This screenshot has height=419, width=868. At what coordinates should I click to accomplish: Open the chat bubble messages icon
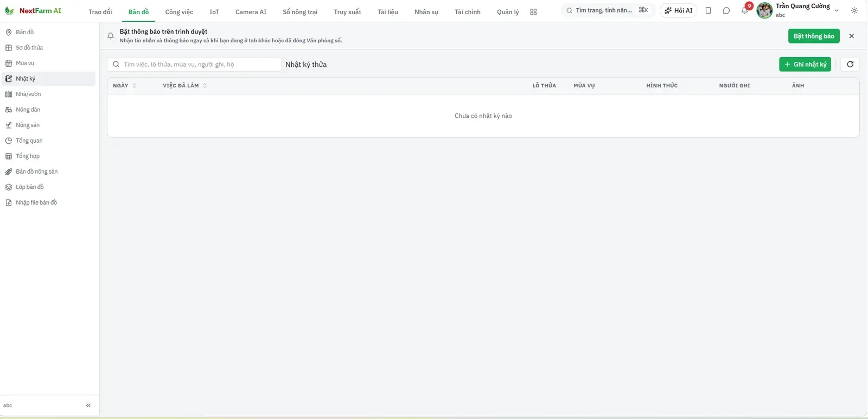[726, 10]
